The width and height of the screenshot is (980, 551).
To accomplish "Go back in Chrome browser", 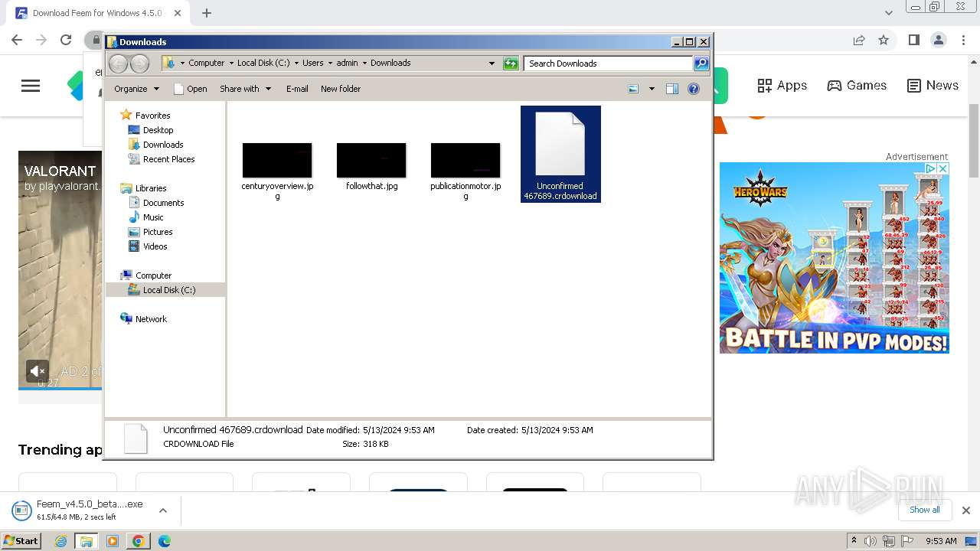I will point(17,40).
